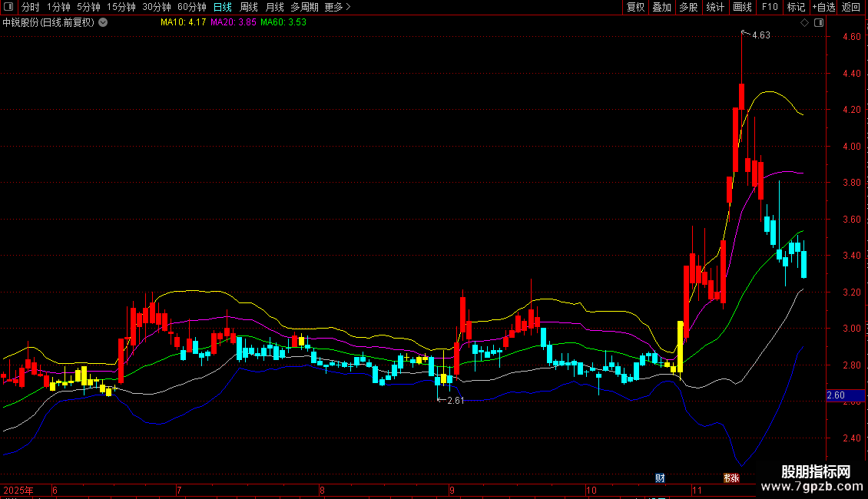Expand the 更多 periods menu
Image resolution: width=868 pixels, height=499 pixels.
click(x=337, y=7)
